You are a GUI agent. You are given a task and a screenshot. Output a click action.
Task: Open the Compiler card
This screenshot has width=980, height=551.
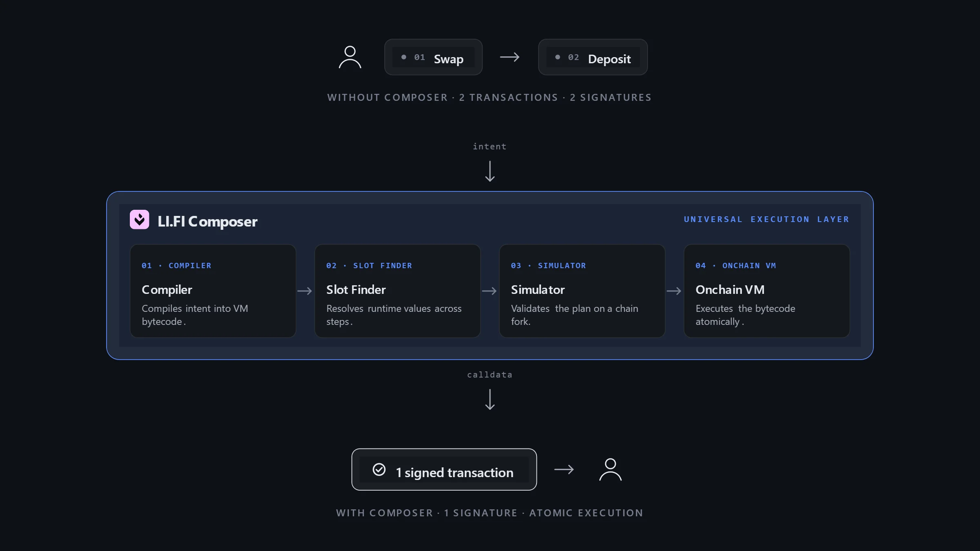[x=213, y=291]
